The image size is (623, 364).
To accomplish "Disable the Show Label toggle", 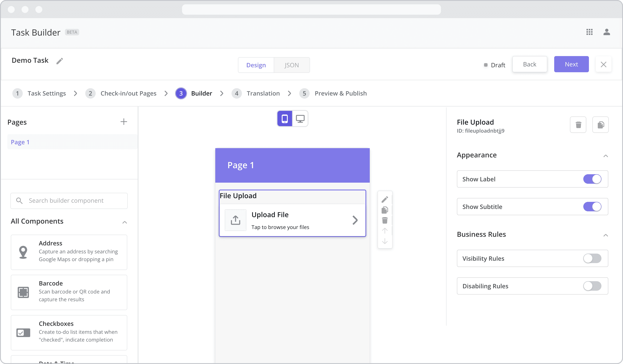I will pyautogui.click(x=592, y=179).
